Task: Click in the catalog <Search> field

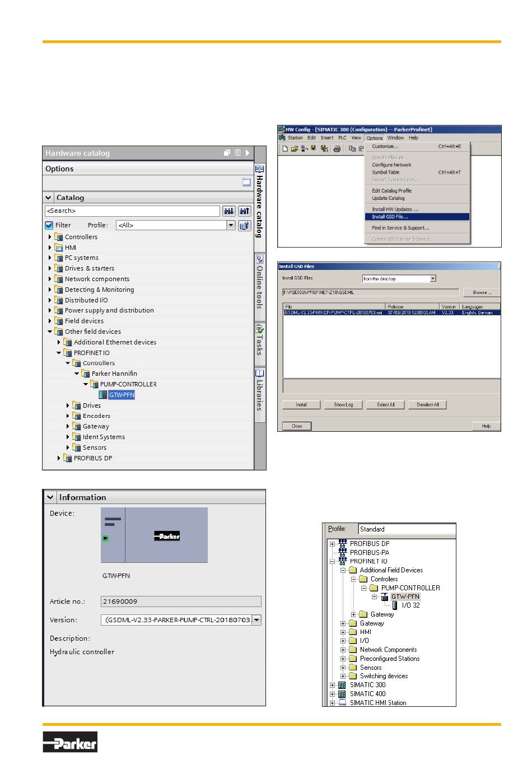Action: (132, 211)
